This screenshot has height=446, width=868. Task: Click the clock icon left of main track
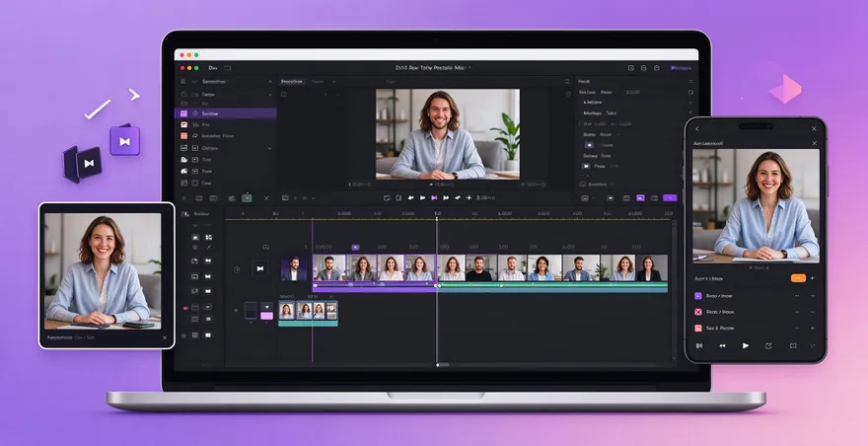pos(237,269)
